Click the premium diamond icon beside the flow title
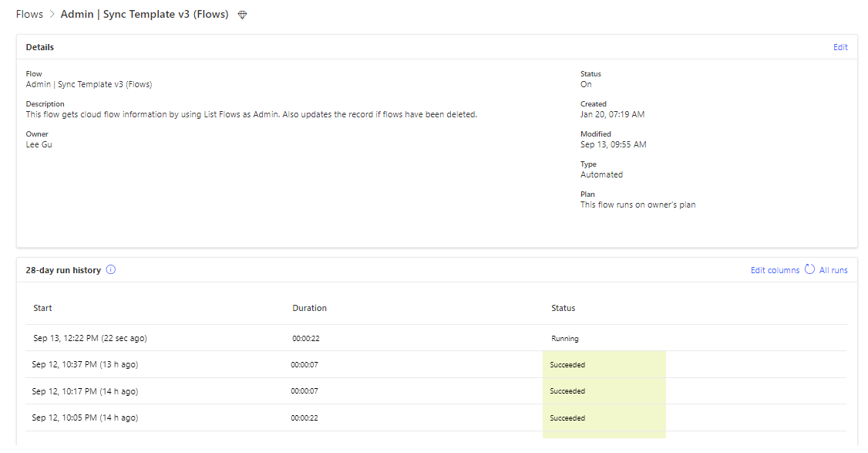The image size is (868, 453). point(241,14)
